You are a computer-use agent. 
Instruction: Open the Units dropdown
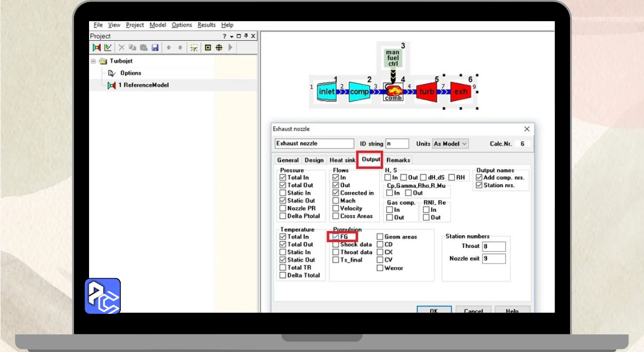[450, 144]
